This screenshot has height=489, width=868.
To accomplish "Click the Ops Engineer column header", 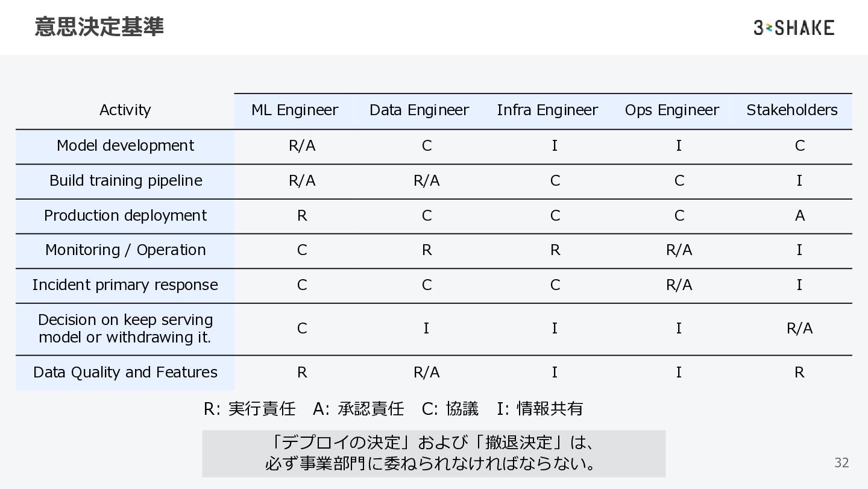I will [671, 110].
